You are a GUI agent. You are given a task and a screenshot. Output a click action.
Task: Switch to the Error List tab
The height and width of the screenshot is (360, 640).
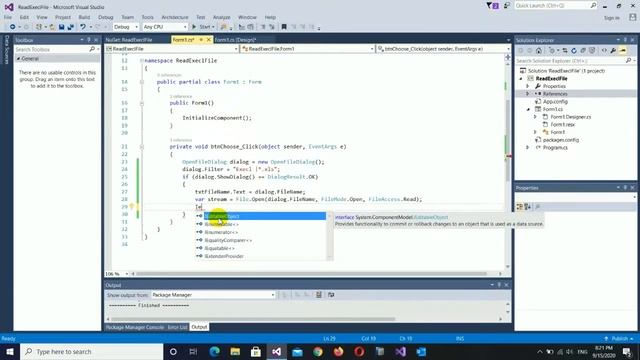[x=178, y=327]
